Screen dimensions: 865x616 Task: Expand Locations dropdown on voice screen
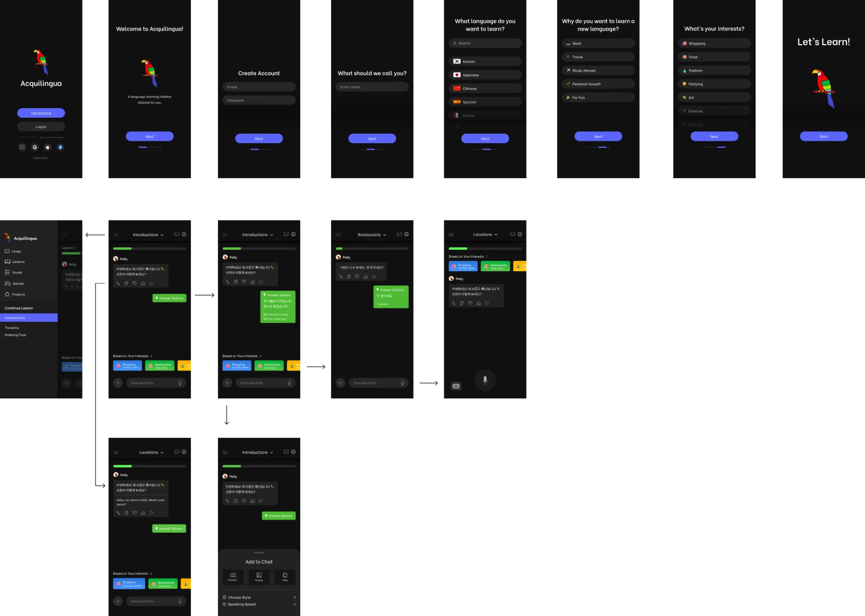[485, 234]
